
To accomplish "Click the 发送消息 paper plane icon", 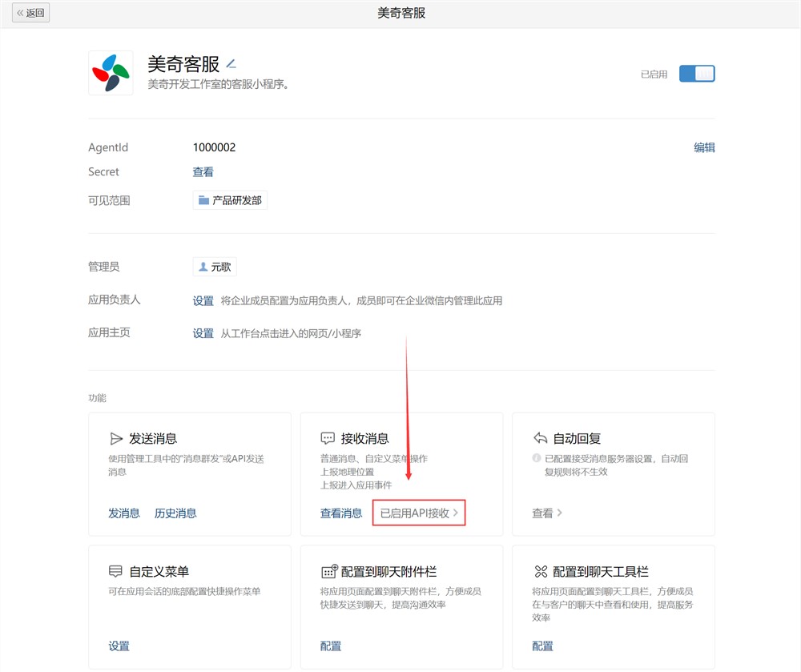I will [116, 439].
